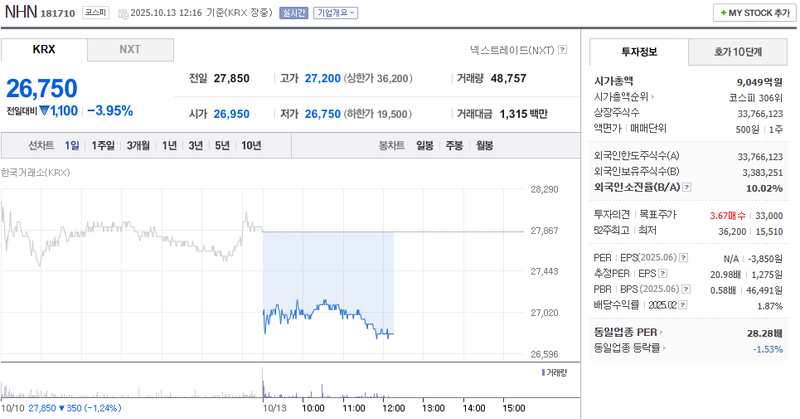Open the 기업개요 dropdown

point(336,13)
